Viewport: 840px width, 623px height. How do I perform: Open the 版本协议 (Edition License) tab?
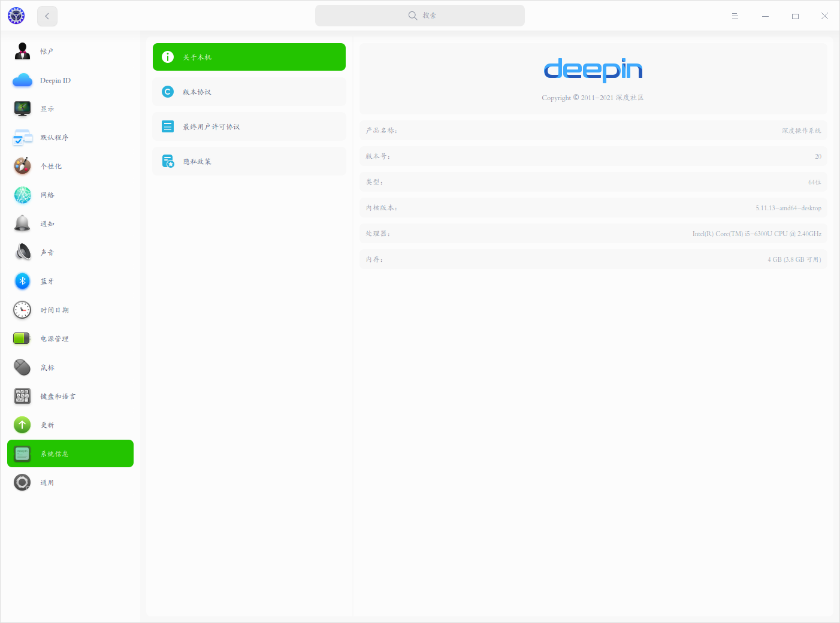(249, 92)
